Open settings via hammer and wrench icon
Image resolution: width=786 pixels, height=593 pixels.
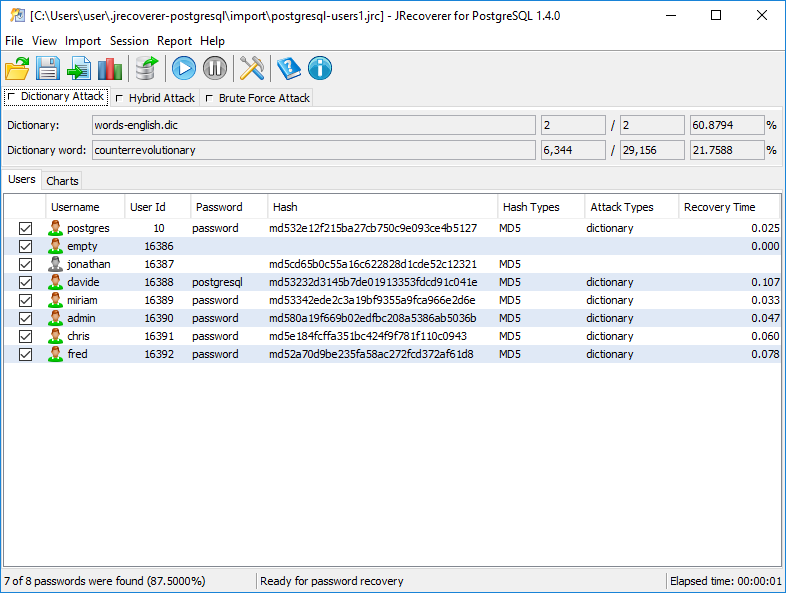252,69
